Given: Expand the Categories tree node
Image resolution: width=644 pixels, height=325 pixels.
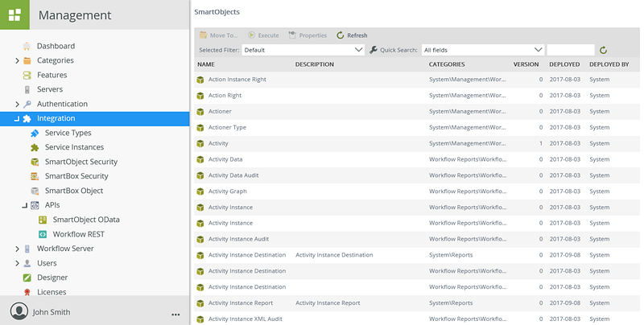Looking at the screenshot, I should [17, 60].
